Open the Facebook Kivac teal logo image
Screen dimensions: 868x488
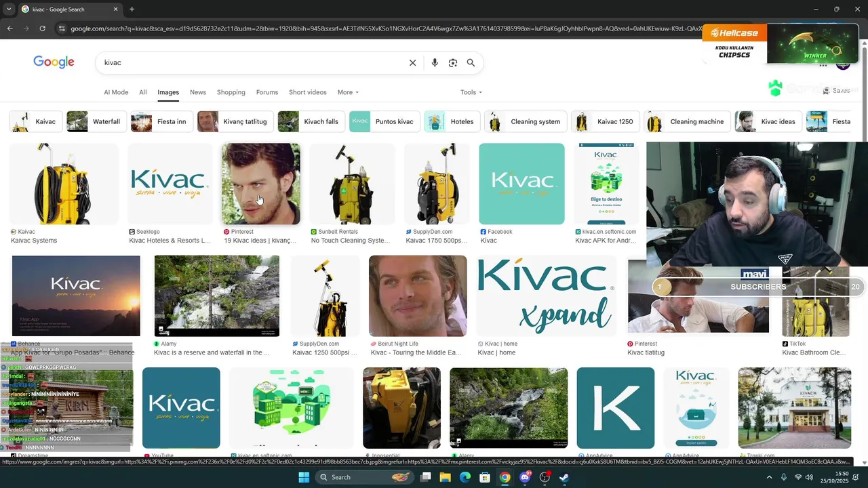tap(521, 184)
